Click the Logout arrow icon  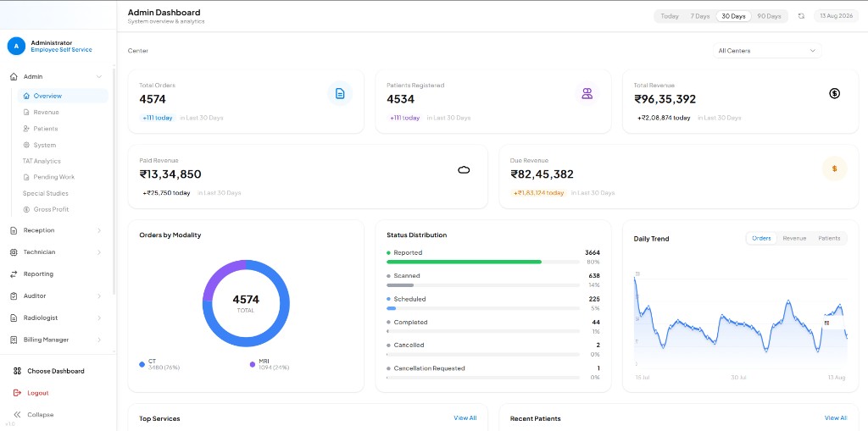click(x=17, y=393)
